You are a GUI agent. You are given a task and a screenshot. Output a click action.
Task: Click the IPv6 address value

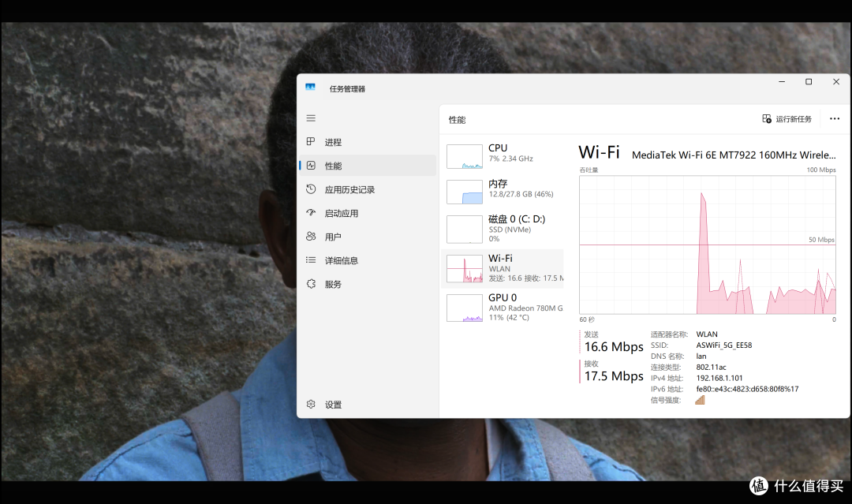pyautogui.click(x=747, y=389)
